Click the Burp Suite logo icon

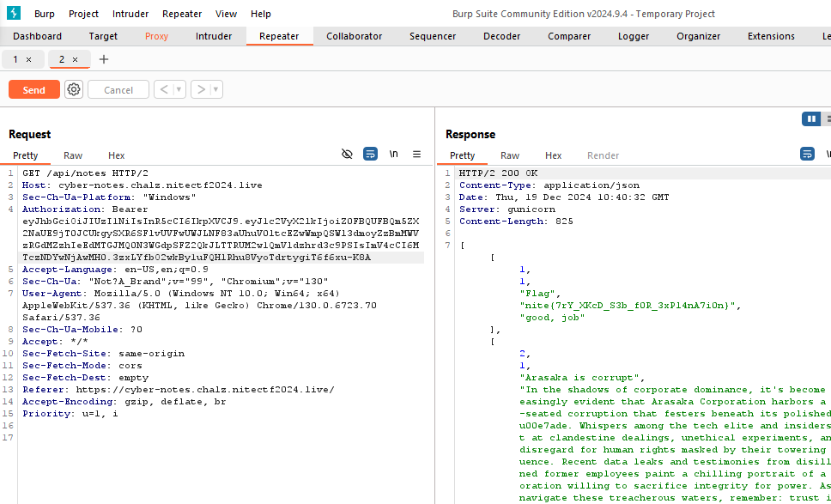tap(13, 13)
